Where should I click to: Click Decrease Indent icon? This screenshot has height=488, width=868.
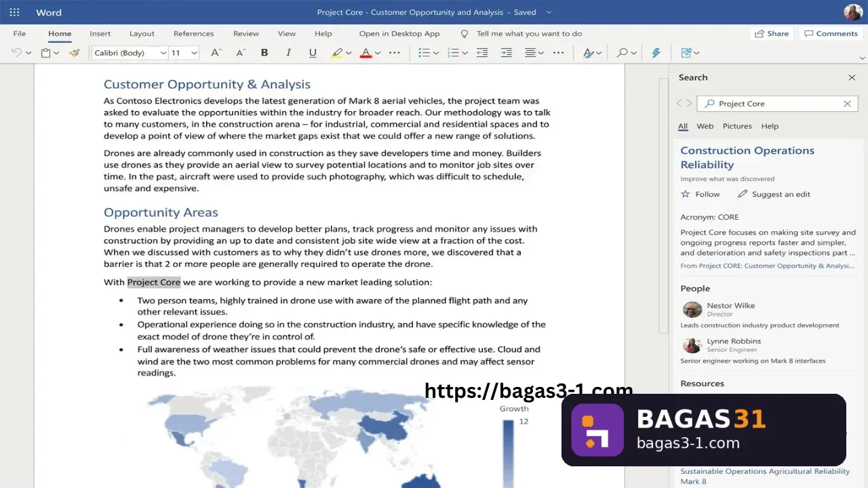(482, 53)
